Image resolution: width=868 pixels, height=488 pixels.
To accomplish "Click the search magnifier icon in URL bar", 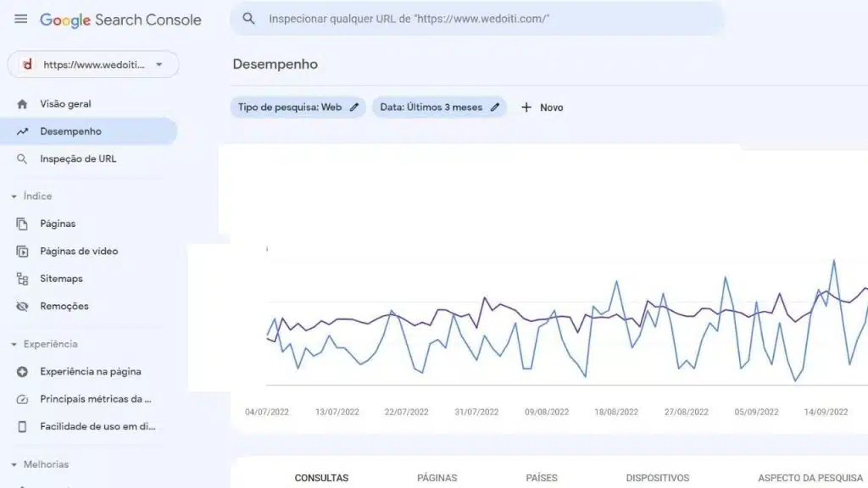I will tap(248, 19).
